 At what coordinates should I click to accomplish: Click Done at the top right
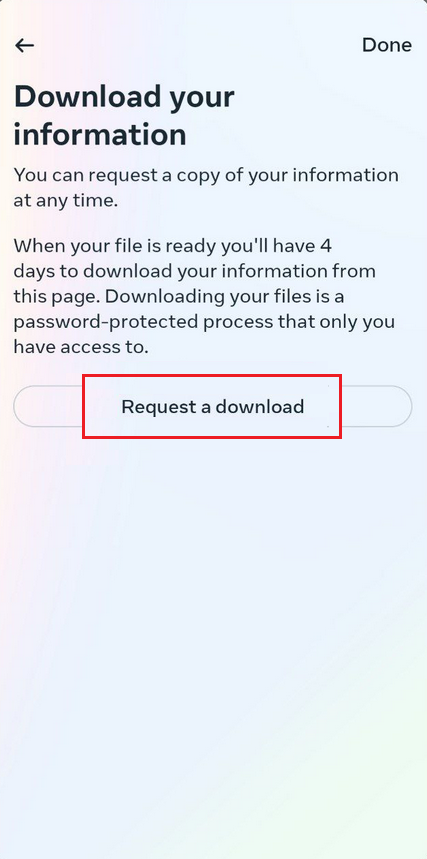386,45
